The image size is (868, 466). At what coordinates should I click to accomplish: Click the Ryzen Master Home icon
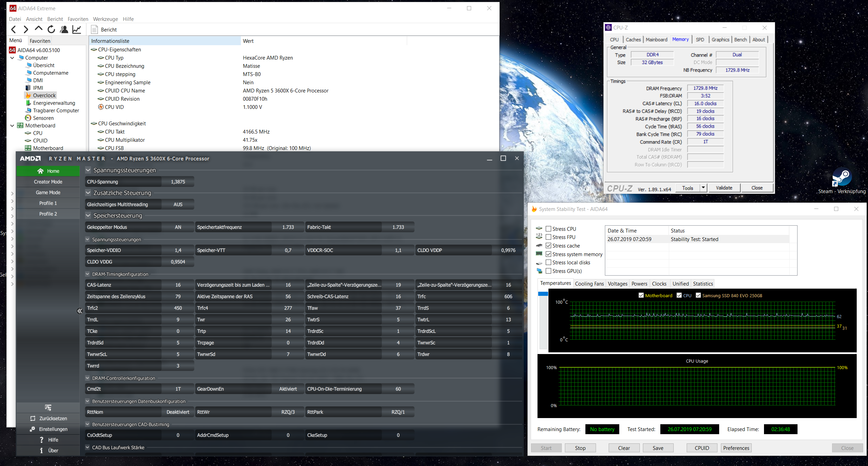click(40, 171)
